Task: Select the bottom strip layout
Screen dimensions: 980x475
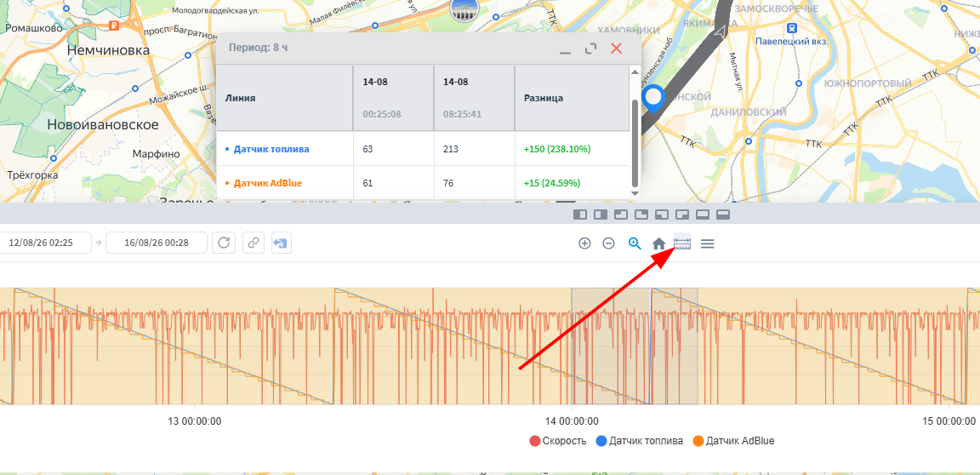Action: [703, 215]
